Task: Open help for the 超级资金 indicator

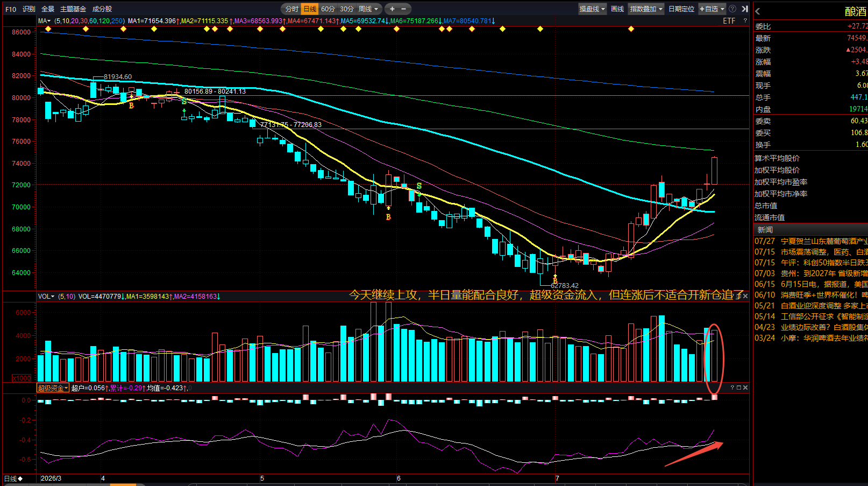Action: tap(732, 388)
